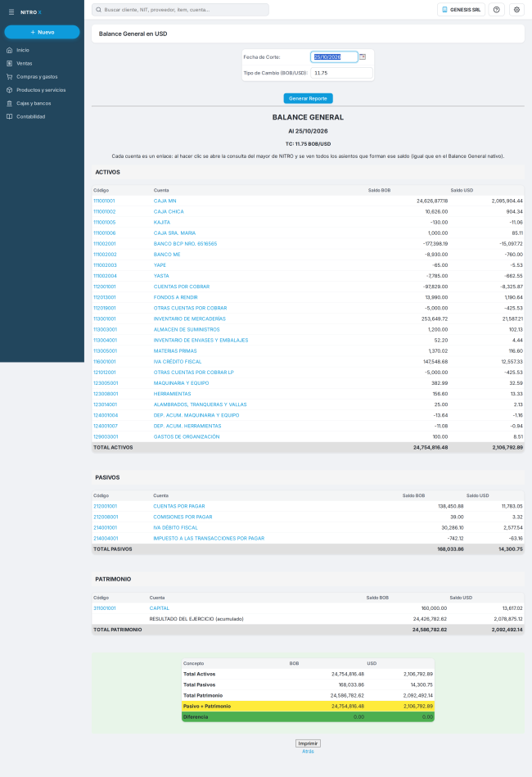
Task: Open INVENTARIO DE ENVASES Y EMBALAJES link
Action: pyautogui.click(x=201, y=341)
